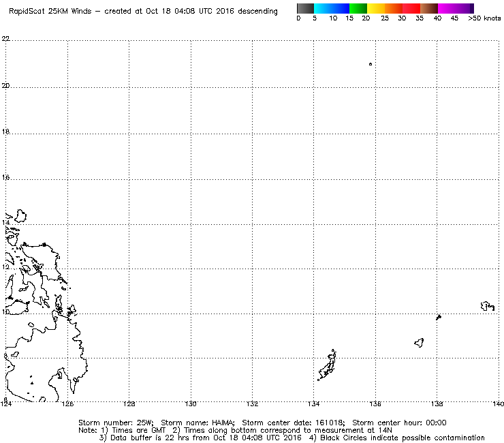The image size is (504, 443).
Task: Click the 'Times are GMT' note
Action: pyautogui.click(x=139, y=431)
